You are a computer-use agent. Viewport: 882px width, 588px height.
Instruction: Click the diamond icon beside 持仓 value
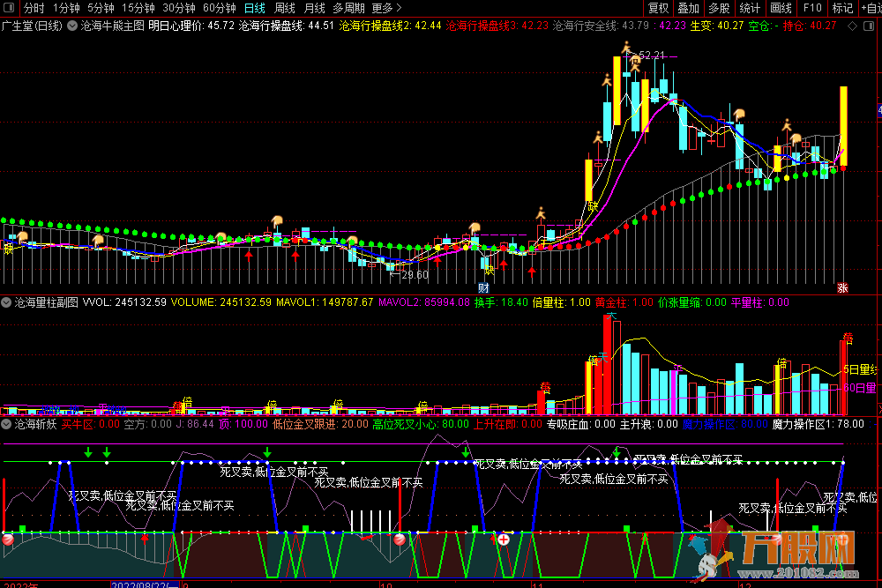tap(853, 26)
